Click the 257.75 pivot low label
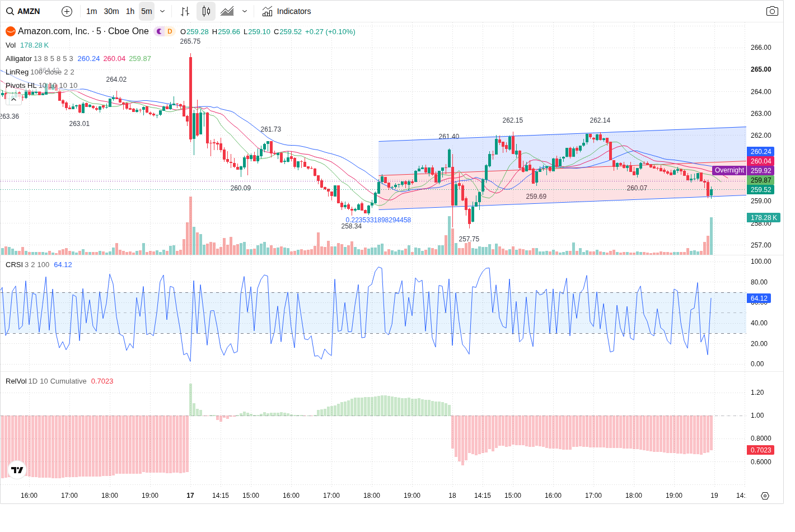This screenshot has height=532, width=795. point(469,239)
